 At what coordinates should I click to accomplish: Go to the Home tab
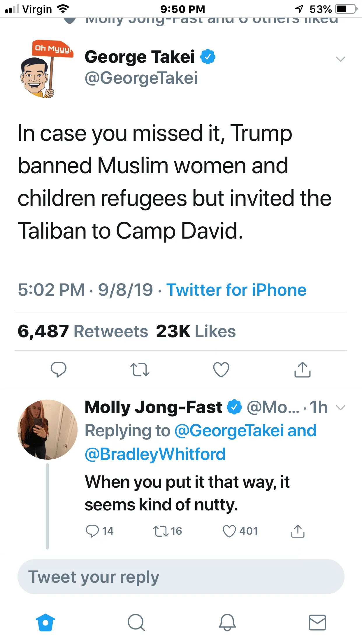click(x=45, y=622)
